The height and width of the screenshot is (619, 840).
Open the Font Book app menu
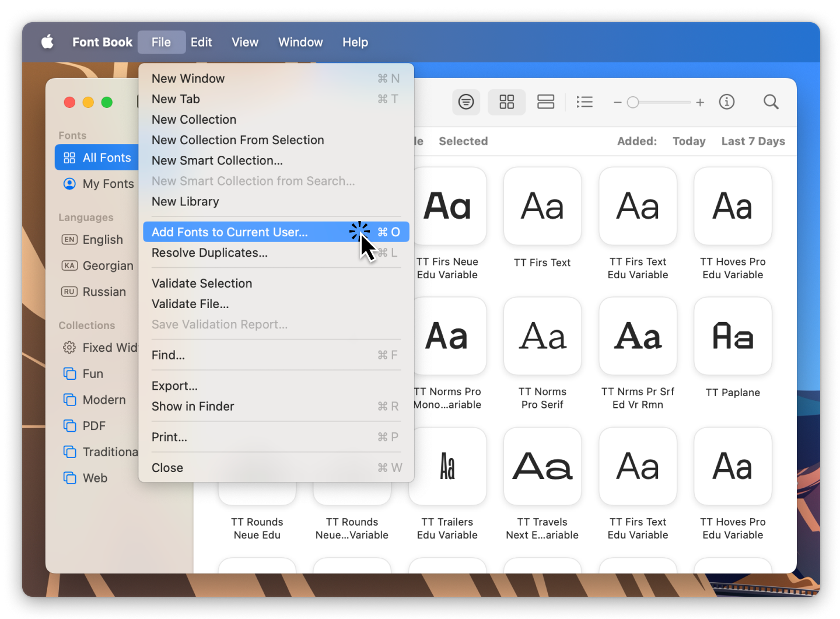(x=103, y=42)
